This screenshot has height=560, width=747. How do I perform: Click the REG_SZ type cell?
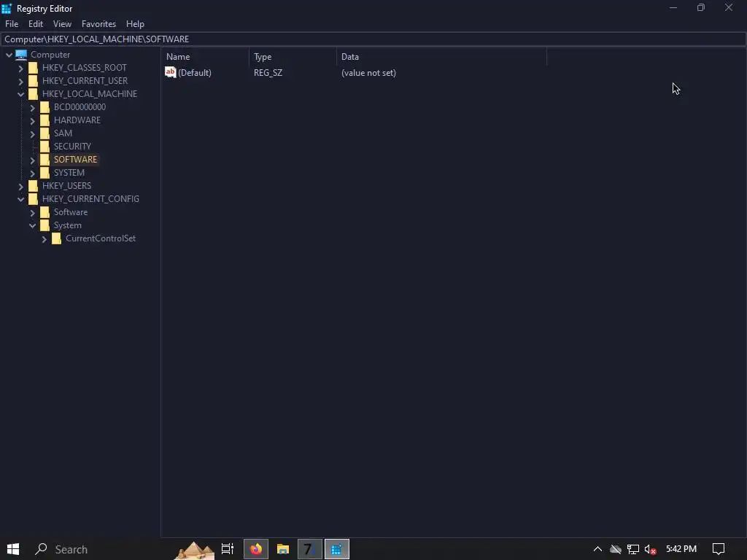(x=268, y=73)
